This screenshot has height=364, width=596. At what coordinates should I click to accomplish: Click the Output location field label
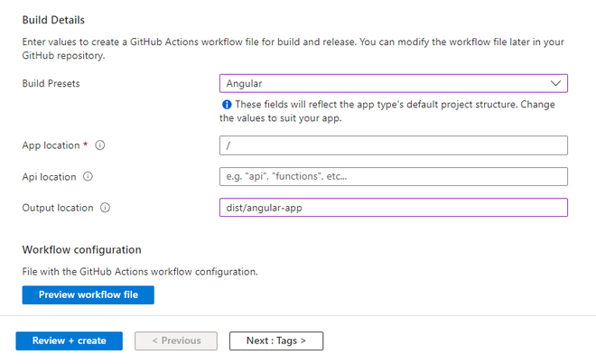click(x=58, y=208)
